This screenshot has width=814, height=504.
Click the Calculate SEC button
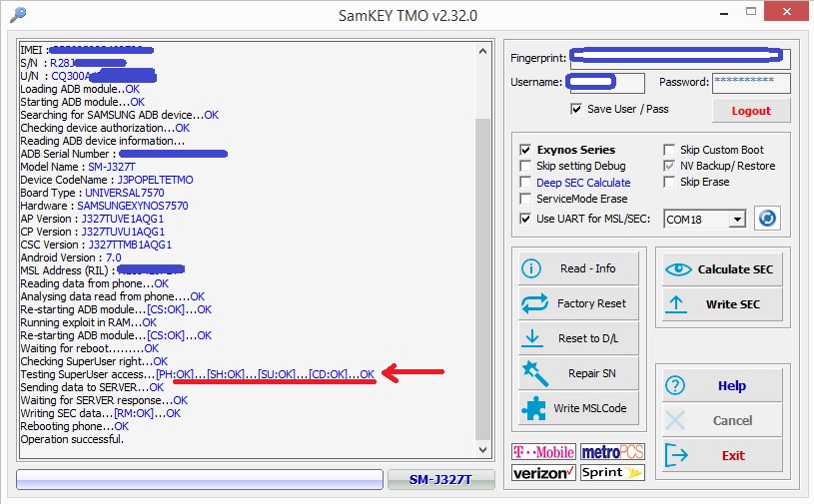coord(722,269)
